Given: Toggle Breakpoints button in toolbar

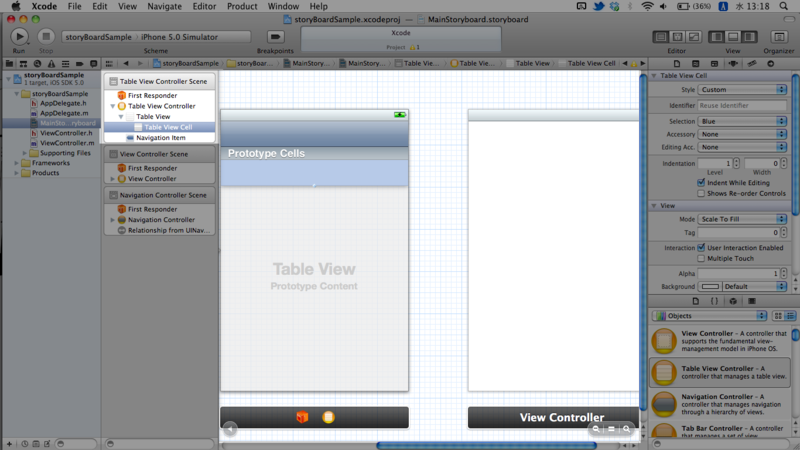Looking at the screenshot, I should (x=275, y=37).
